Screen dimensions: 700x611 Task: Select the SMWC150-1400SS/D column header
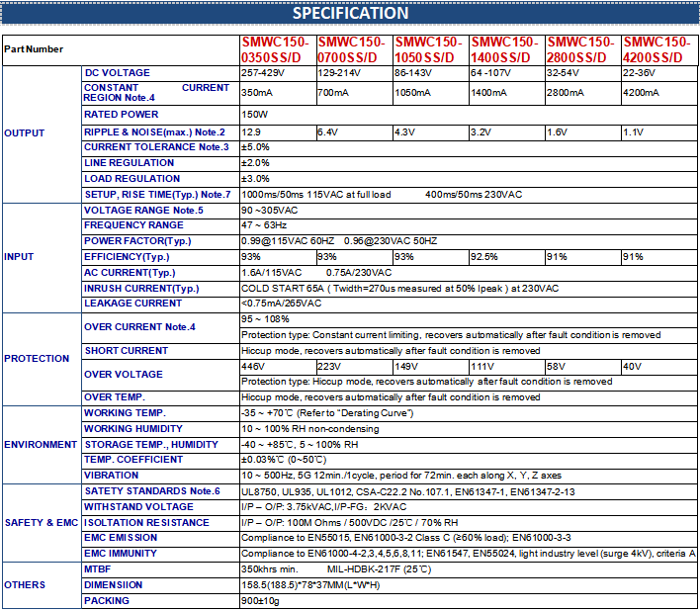click(x=505, y=50)
